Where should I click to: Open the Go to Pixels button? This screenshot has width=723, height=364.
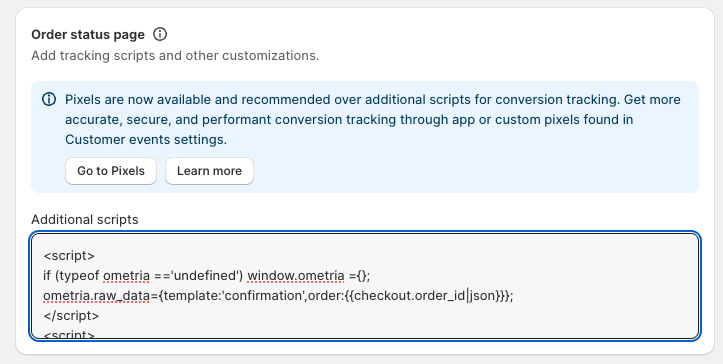point(111,171)
